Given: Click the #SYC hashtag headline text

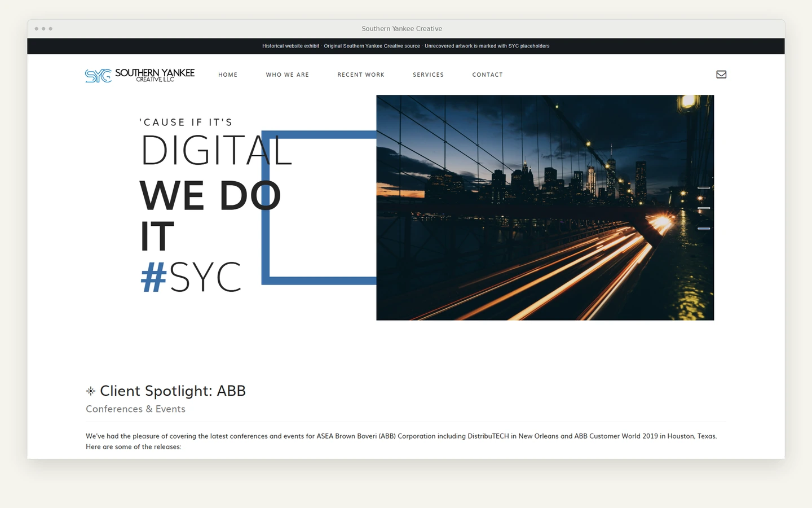Looking at the screenshot, I should pyautogui.click(x=191, y=277).
